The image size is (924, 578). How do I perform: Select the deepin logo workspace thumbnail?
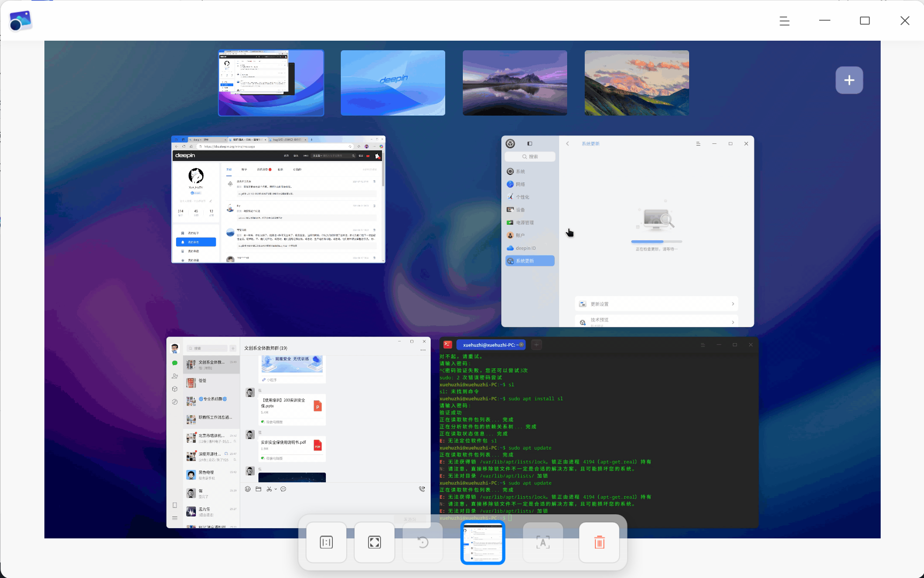pyautogui.click(x=393, y=83)
